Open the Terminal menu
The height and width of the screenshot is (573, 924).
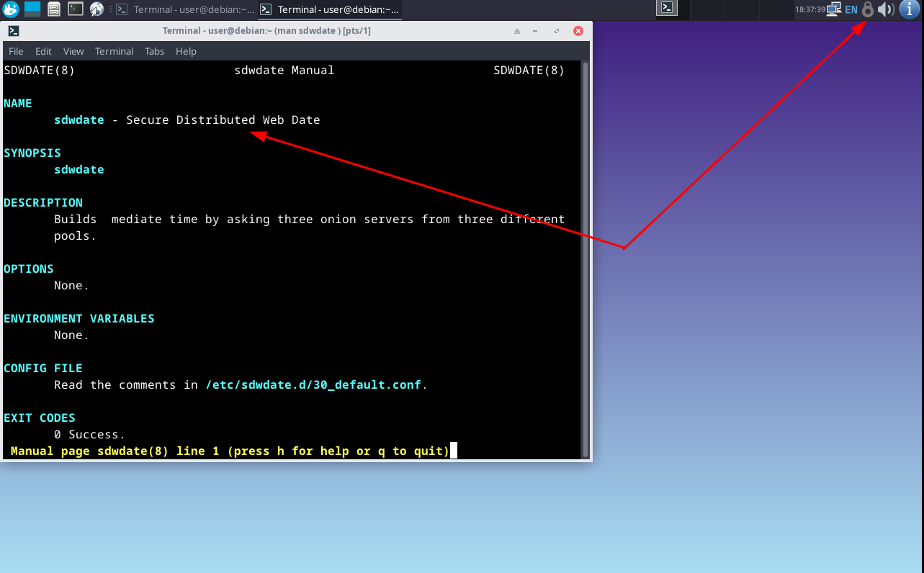click(x=114, y=51)
